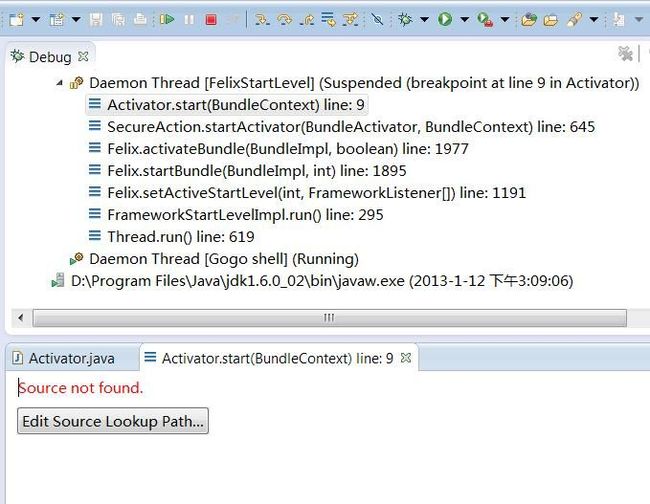The image size is (650, 504).
Task: Open the Search dropdown arrow
Action: 594,19
